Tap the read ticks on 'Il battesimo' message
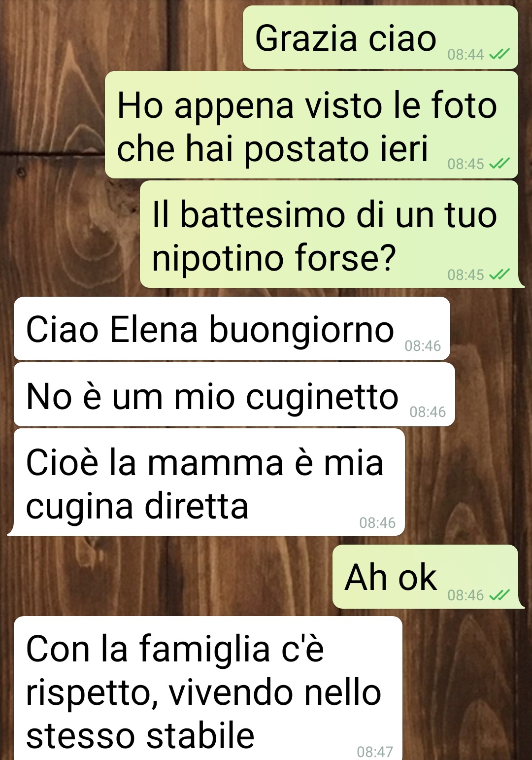 tap(499, 274)
